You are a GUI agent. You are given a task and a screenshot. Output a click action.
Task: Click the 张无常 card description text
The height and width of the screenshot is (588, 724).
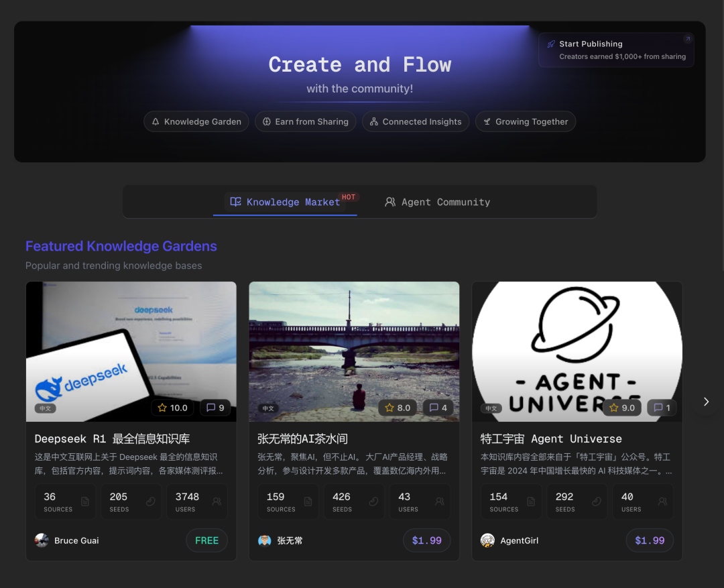[353, 464]
